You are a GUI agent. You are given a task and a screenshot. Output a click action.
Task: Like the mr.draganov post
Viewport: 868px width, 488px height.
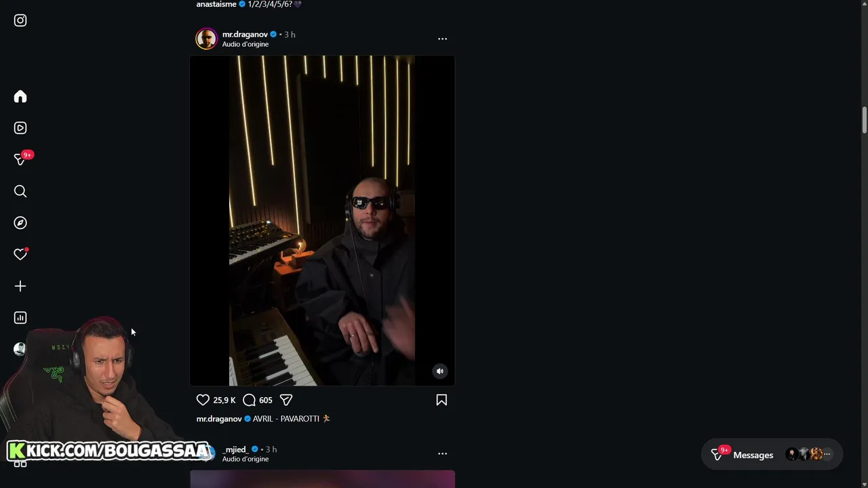203,400
